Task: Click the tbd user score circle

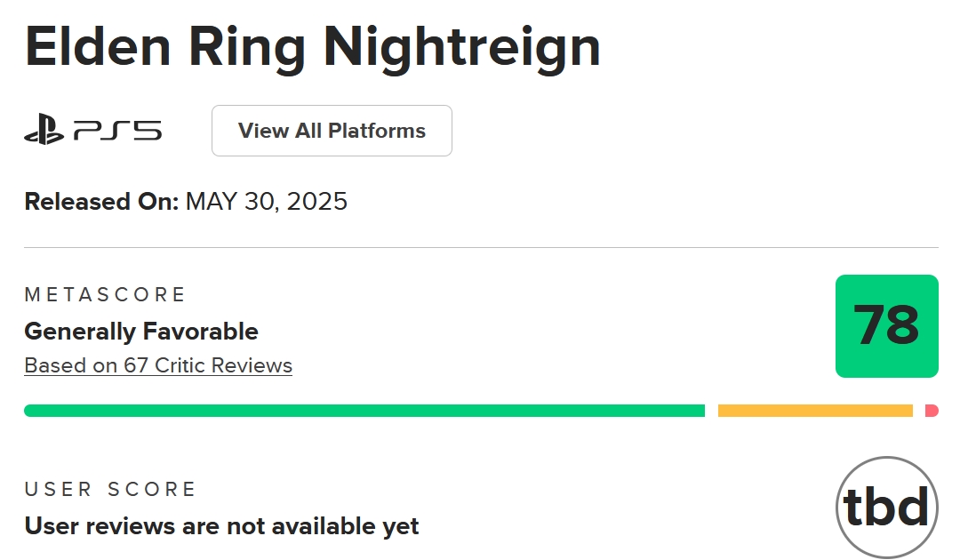Action: 886,508
